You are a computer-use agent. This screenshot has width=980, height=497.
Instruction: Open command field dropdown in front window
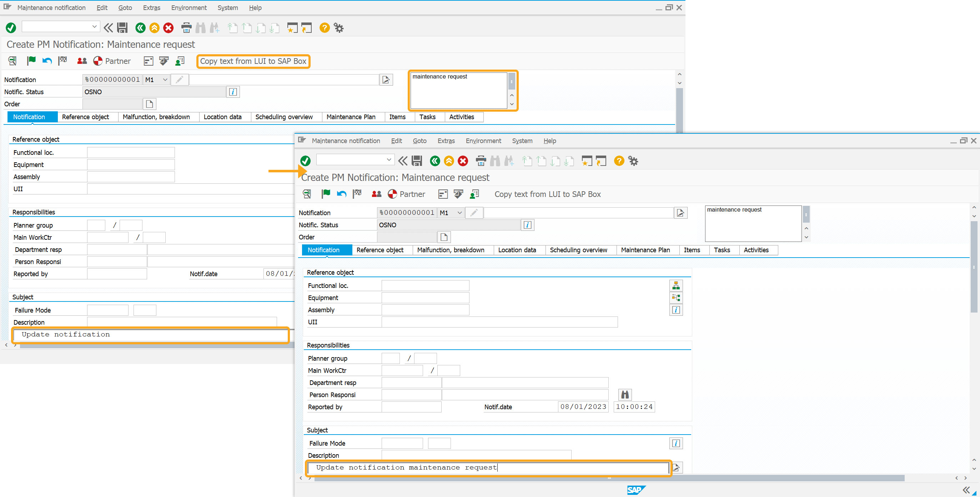tap(389, 159)
